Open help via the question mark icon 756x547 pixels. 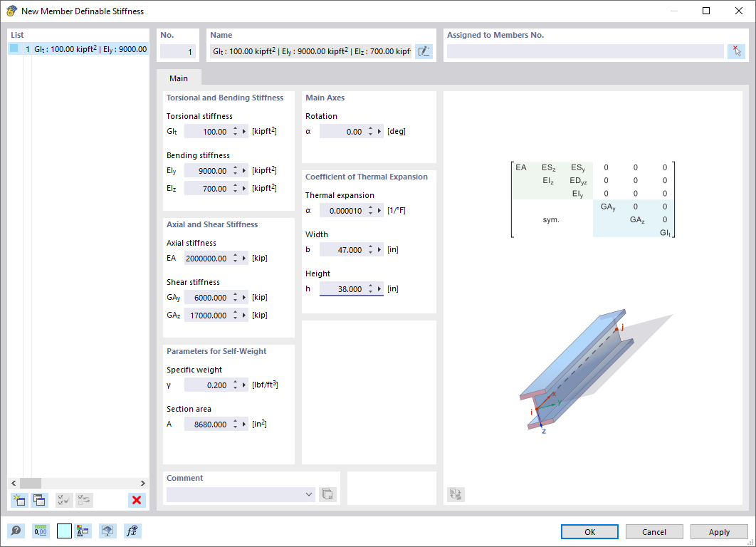pyautogui.click(x=15, y=531)
